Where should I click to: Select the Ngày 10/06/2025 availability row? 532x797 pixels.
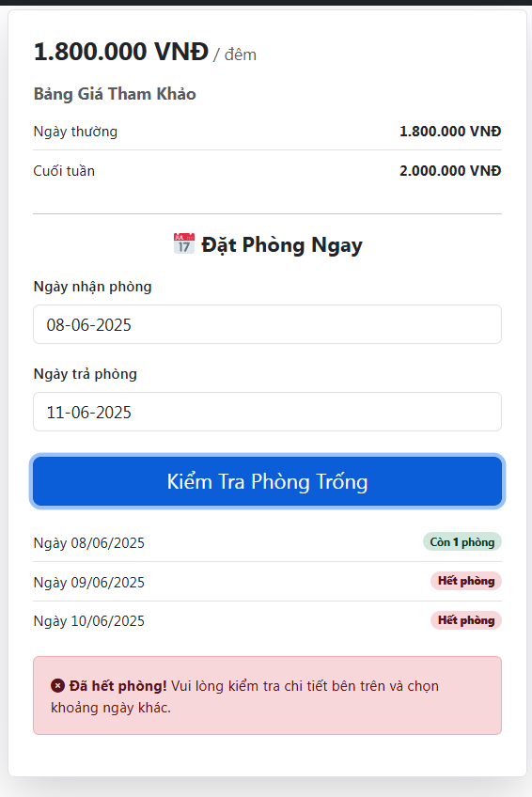tap(267, 620)
